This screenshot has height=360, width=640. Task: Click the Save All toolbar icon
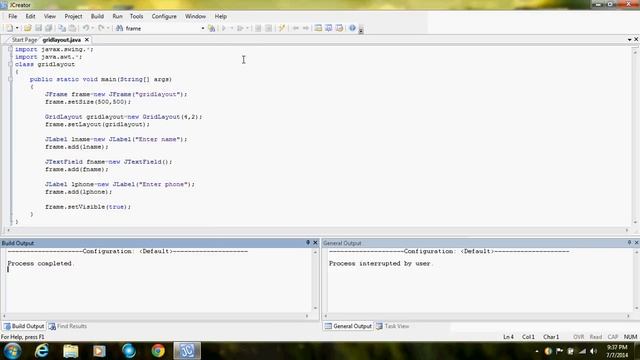(49, 28)
